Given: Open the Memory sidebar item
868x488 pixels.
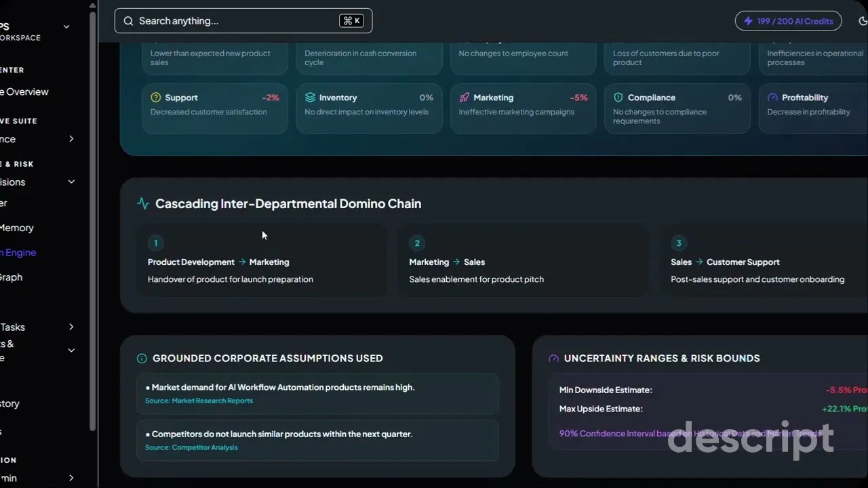Looking at the screenshot, I should point(17,228).
